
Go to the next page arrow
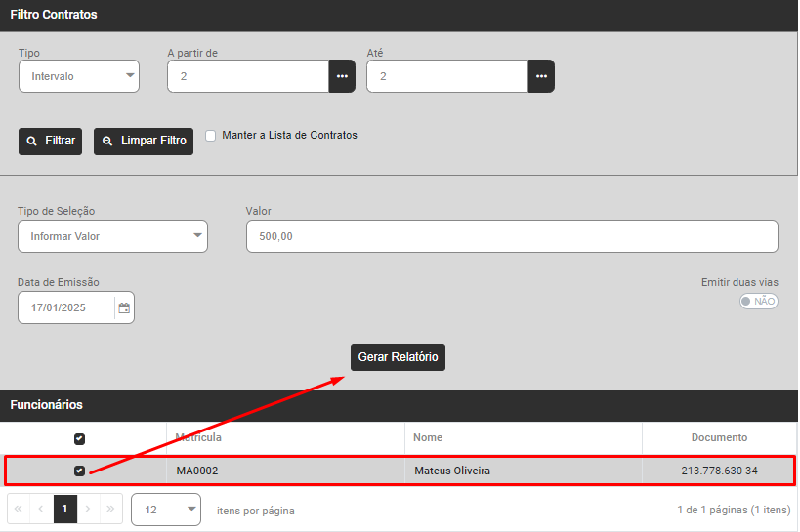[x=88, y=510]
